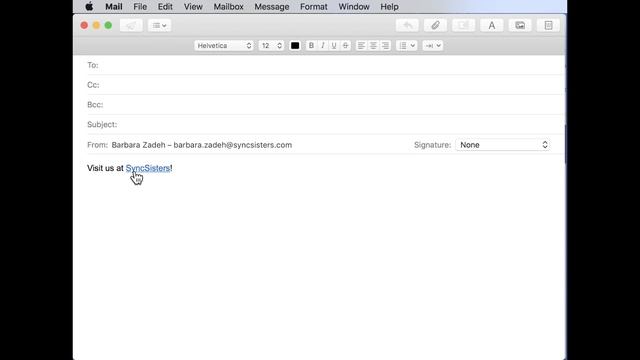The height and width of the screenshot is (360, 640).
Task: Click into the Subject field
Action: [325, 124]
